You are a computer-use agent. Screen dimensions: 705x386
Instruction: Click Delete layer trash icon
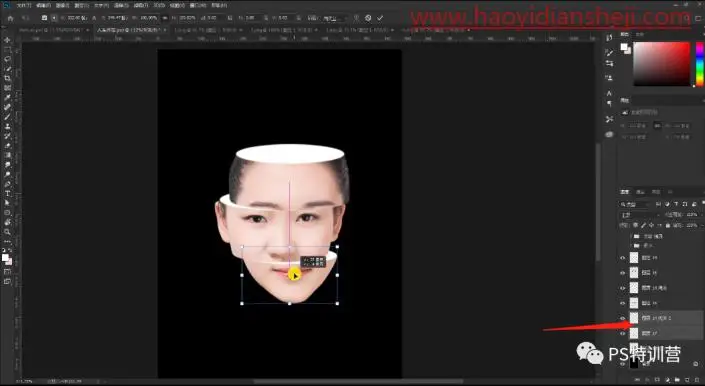coord(696,380)
